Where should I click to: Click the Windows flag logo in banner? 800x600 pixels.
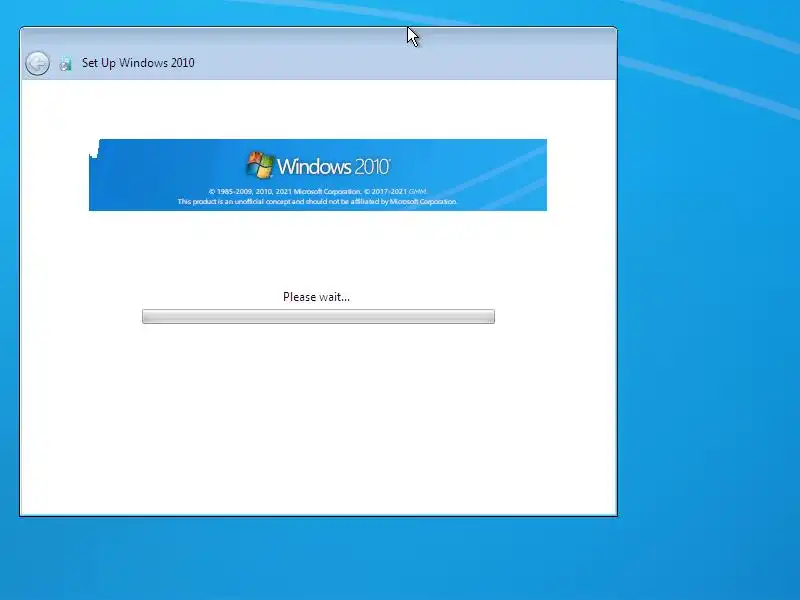coord(260,165)
